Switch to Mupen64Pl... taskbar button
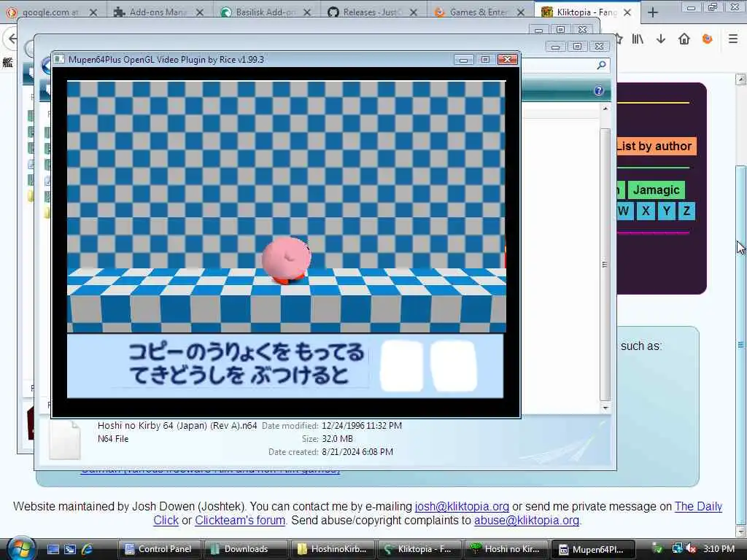 [594, 549]
